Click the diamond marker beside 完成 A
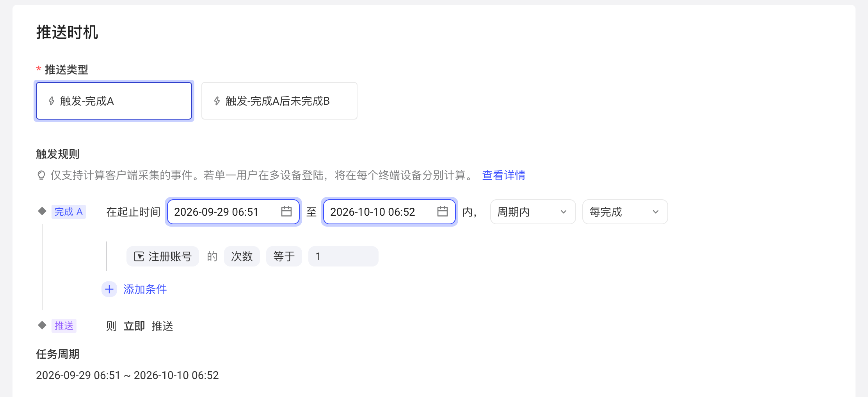Image resolution: width=868 pixels, height=397 pixels. point(42,211)
